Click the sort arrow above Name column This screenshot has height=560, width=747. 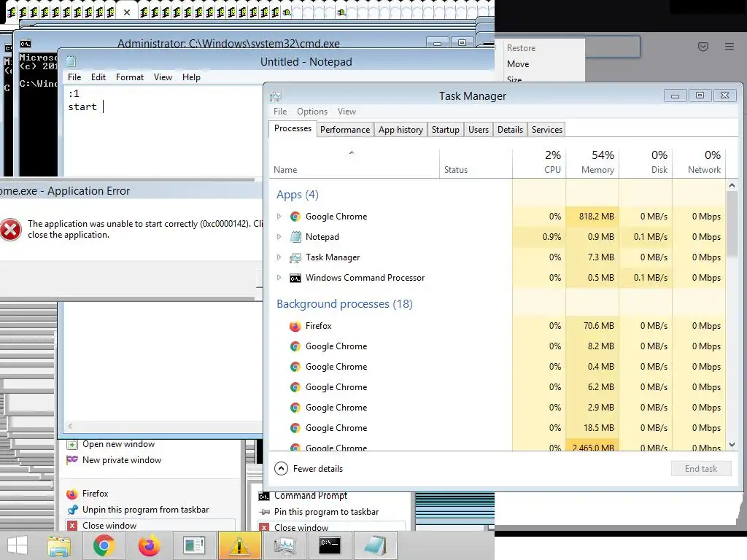point(352,152)
